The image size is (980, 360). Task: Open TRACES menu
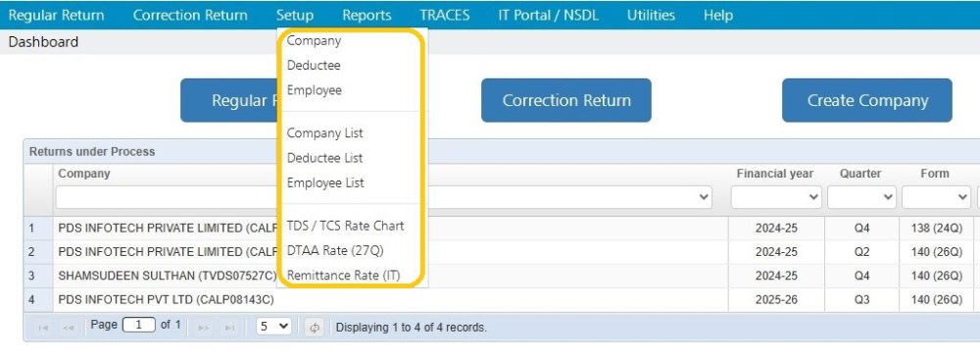pyautogui.click(x=445, y=15)
